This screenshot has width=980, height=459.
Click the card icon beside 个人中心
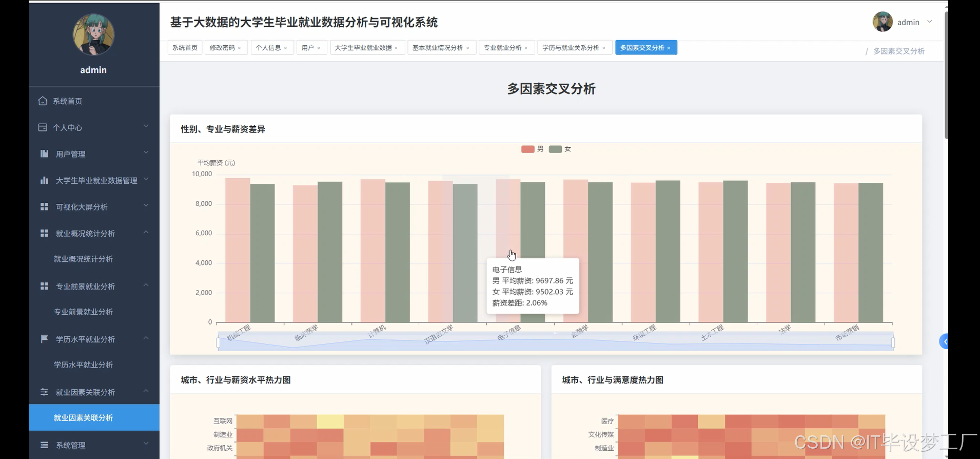coord(43,127)
